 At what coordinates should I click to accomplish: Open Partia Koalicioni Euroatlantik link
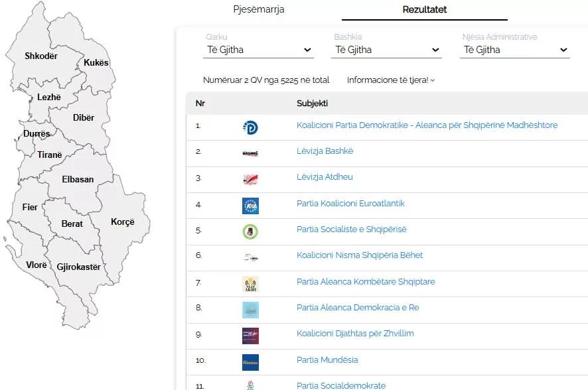[x=350, y=204]
